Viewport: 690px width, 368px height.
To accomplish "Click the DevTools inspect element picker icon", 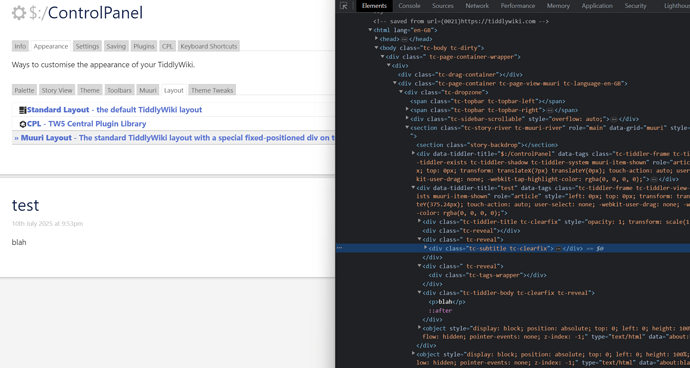I will pos(344,6).
